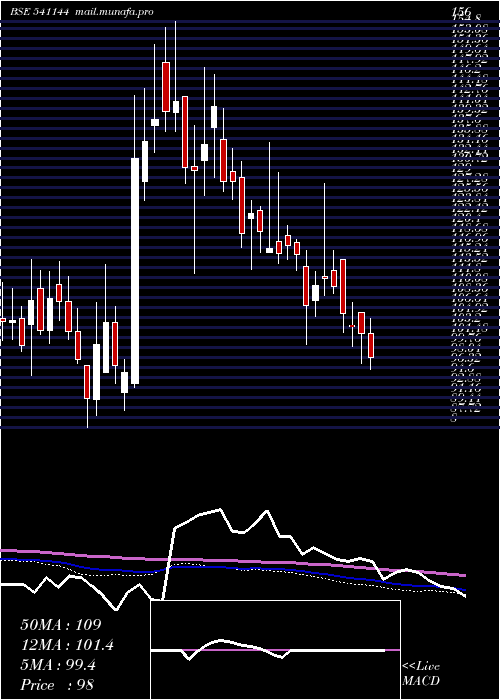The image size is (500, 700).
Task: Click the '<<Live MACD' label
Action: pos(421,674)
